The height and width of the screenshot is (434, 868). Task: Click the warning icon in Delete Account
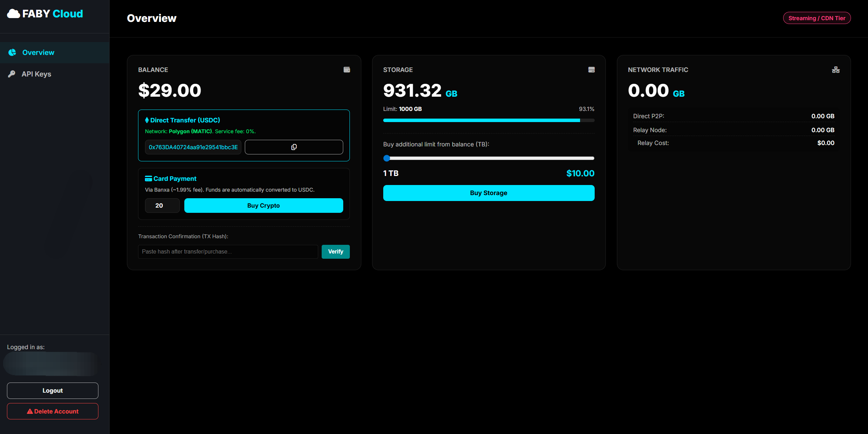[x=30, y=411]
